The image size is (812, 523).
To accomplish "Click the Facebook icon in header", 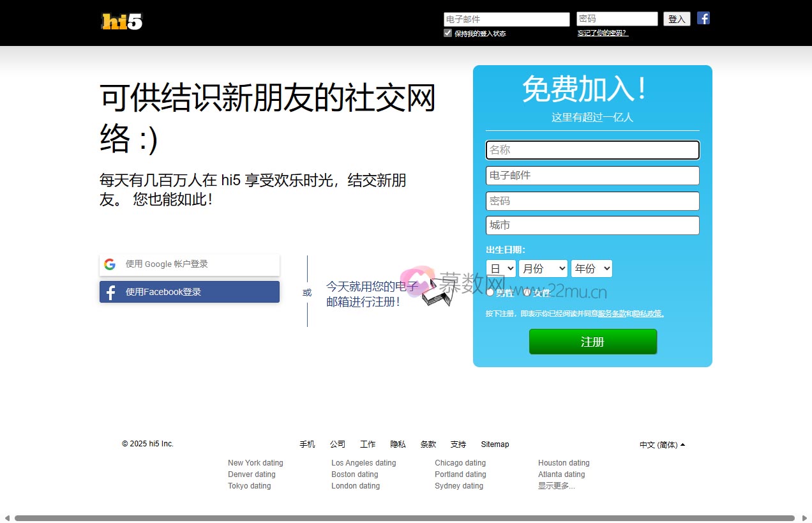I will (x=703, y=18).
